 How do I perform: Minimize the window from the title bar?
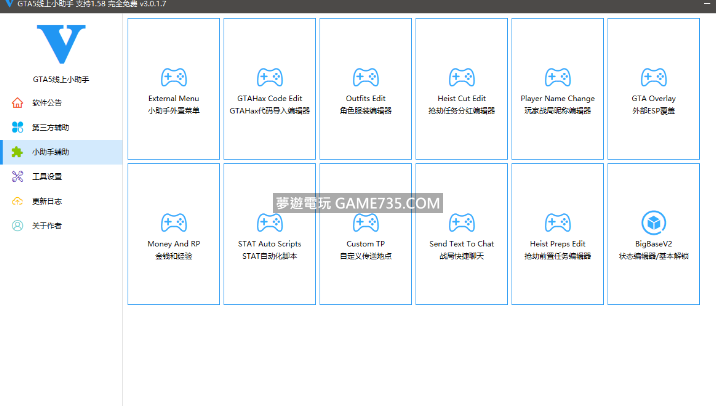point(706,4)
